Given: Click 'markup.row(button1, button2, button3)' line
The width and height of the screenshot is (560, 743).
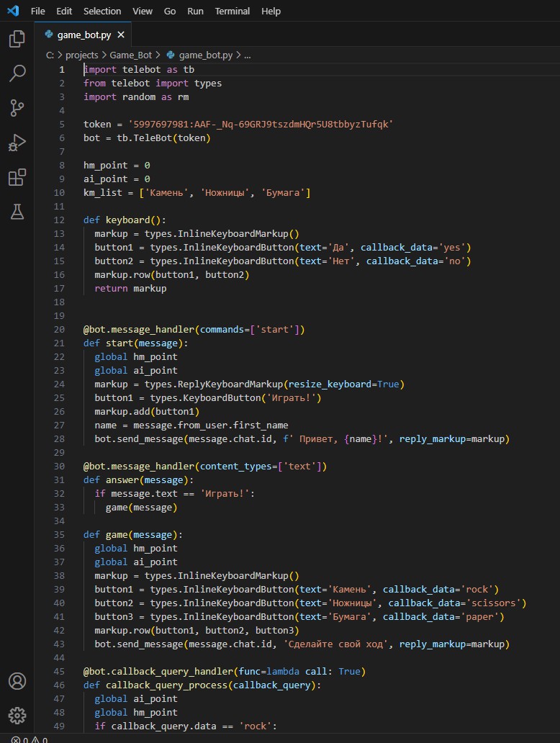Looking at the screenshot, I should click(x=197, y=630).
